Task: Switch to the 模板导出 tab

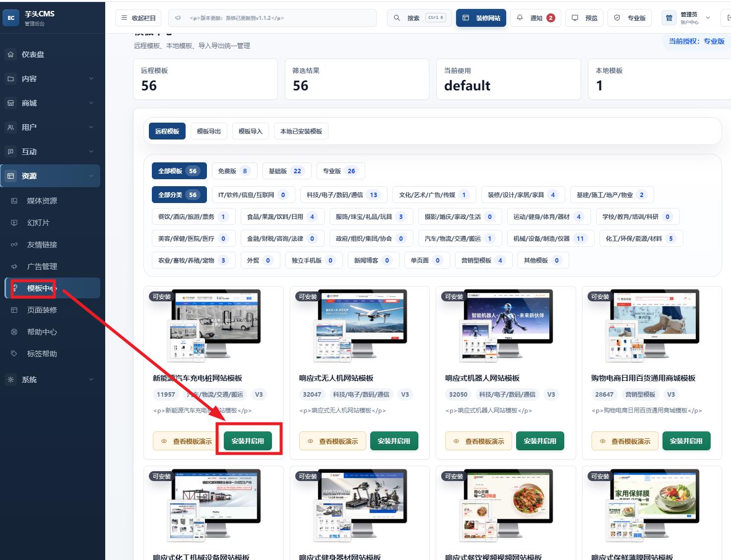Action: (209, 132)
